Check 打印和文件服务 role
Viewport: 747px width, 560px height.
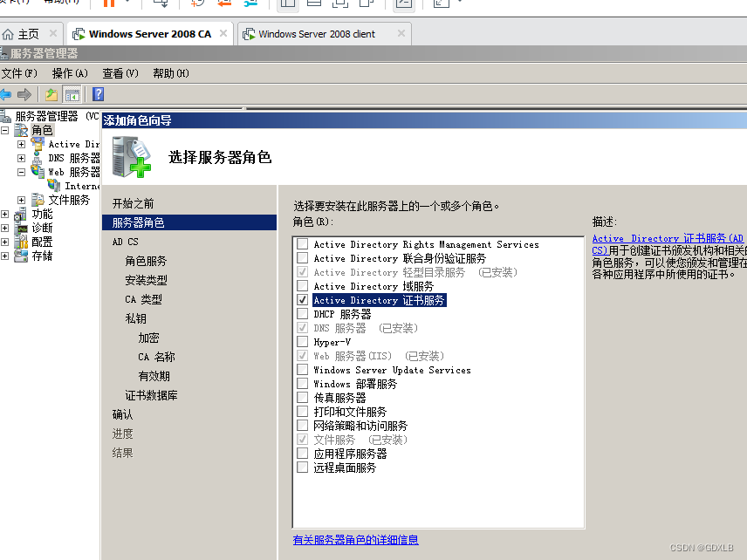click(302, 412)
